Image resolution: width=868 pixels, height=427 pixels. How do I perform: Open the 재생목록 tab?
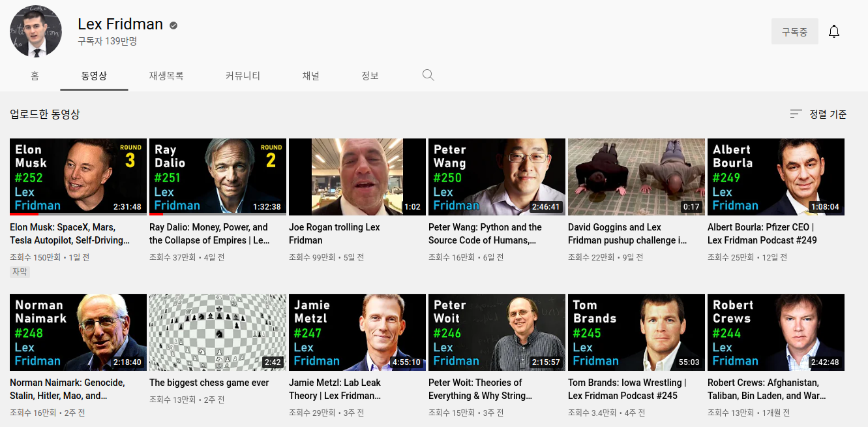(x=166, y=76)
